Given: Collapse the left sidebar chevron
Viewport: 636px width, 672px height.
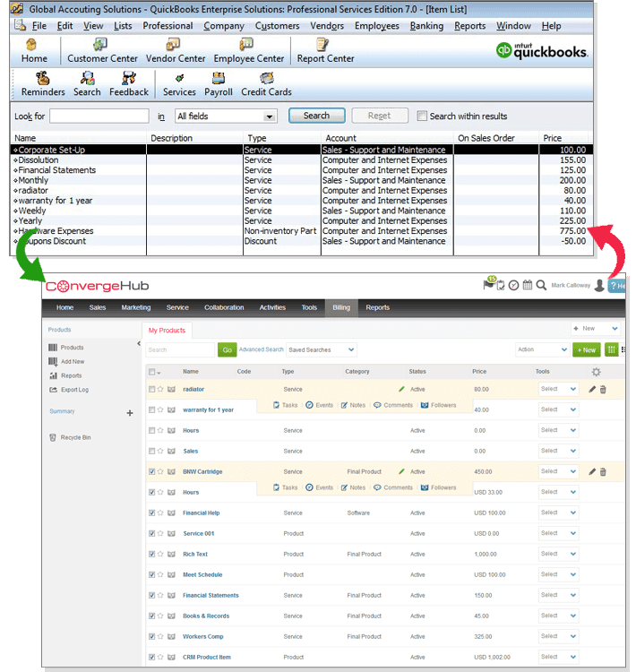Looking at the screenshot, I should (x=139, y=344).
